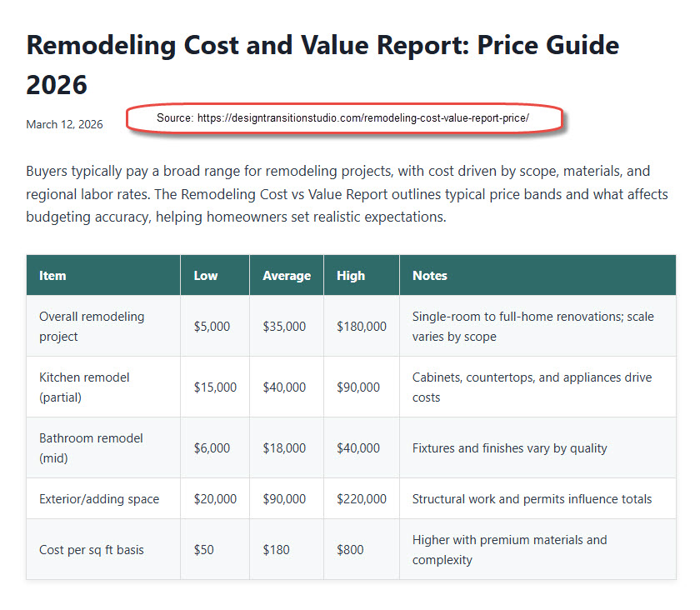Screen dimensions: 700x610
Task: Select the Exterior/adding space row label
Action: point(99,499)
